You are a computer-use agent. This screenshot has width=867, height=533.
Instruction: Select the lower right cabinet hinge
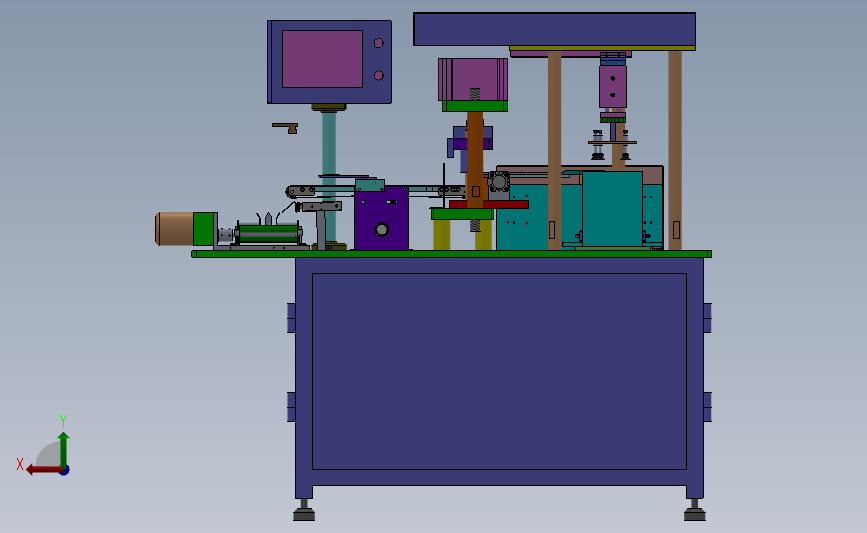(707, 407)
